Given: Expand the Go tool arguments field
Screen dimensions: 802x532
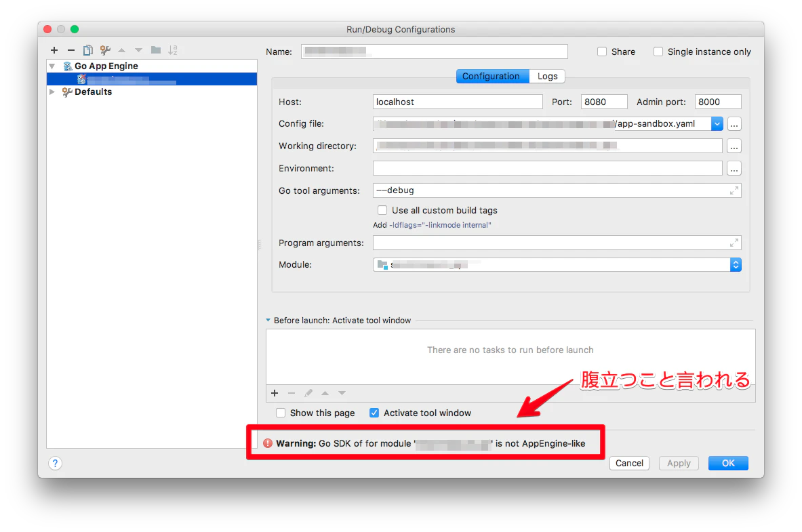Looking at the screenshot, I should click(x=734, y=191).
